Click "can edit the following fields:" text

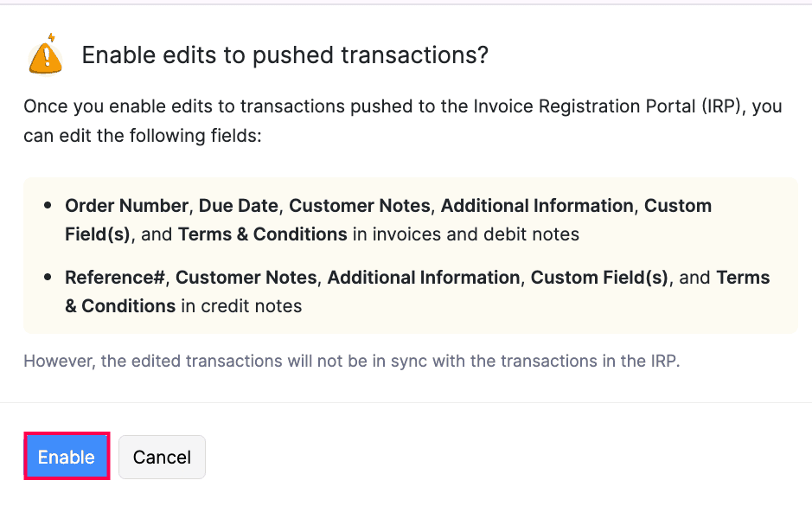142,136
